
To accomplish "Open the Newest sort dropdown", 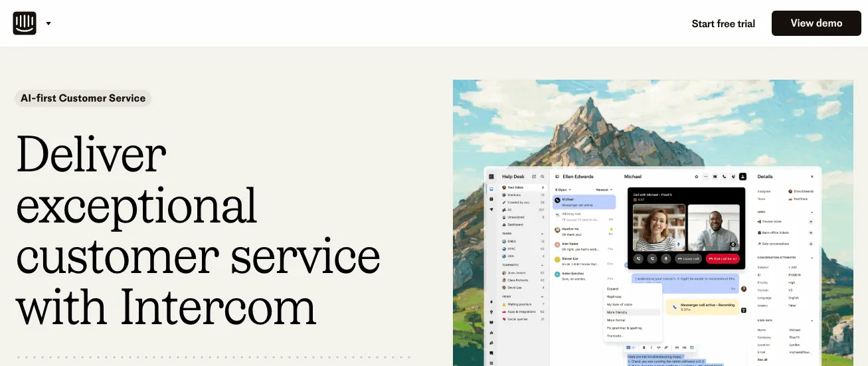I will tap(604, 190).
